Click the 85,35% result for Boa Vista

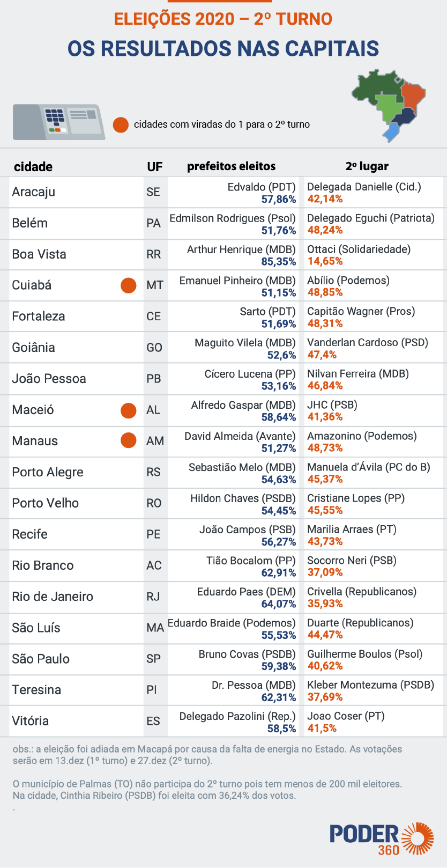[x=279, y=262]
